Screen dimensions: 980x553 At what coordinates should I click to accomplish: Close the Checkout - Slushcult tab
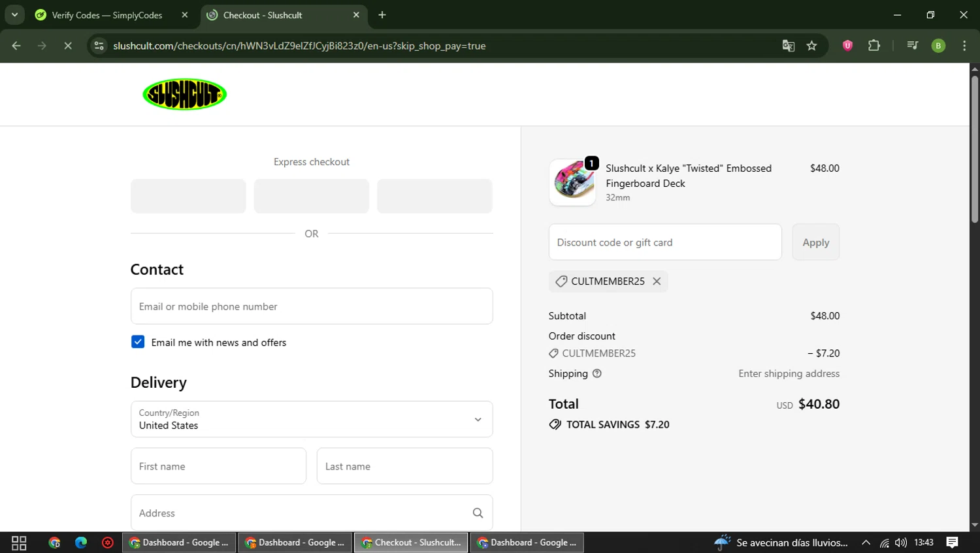[356, 15]
